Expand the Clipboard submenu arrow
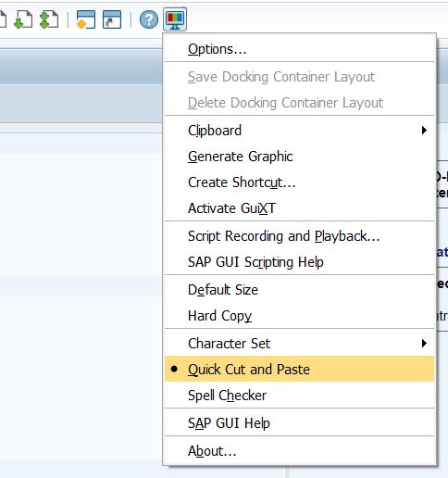This screenshot has width=448, height=478. 424,131
